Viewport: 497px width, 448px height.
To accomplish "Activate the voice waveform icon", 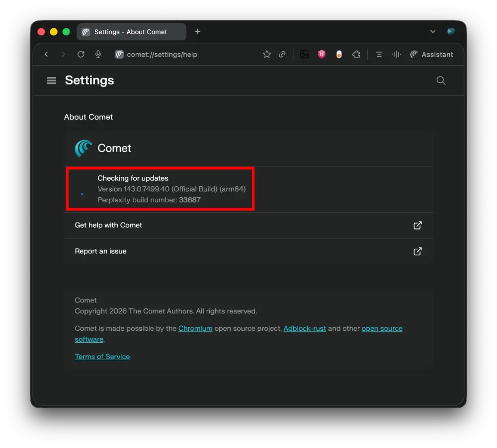I will coord(396,55).
